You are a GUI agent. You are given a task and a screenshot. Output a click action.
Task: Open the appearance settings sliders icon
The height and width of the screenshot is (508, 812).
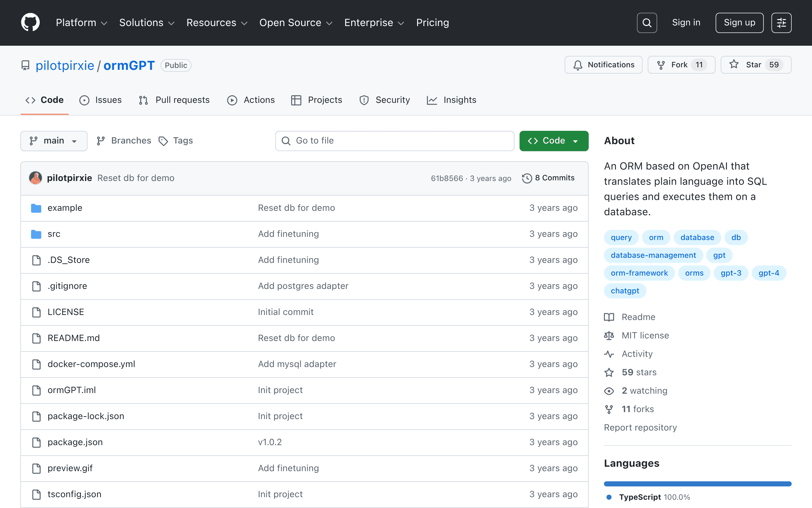coord(781,23)
